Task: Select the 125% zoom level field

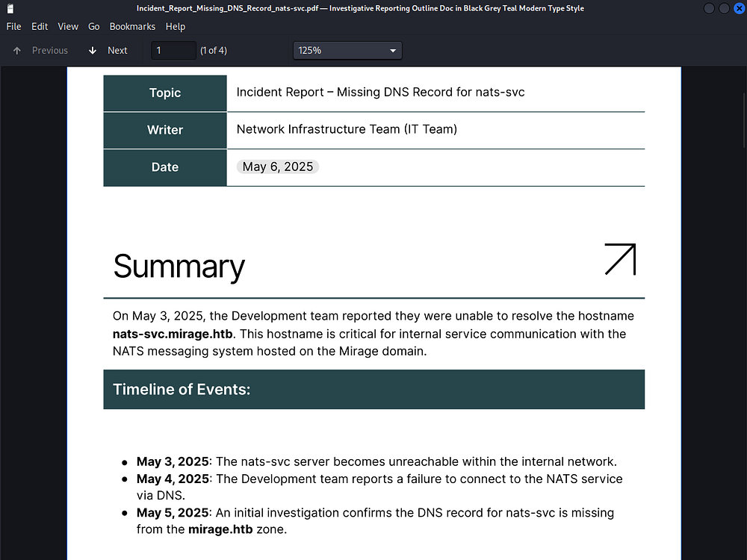Action: click(347, 51)
